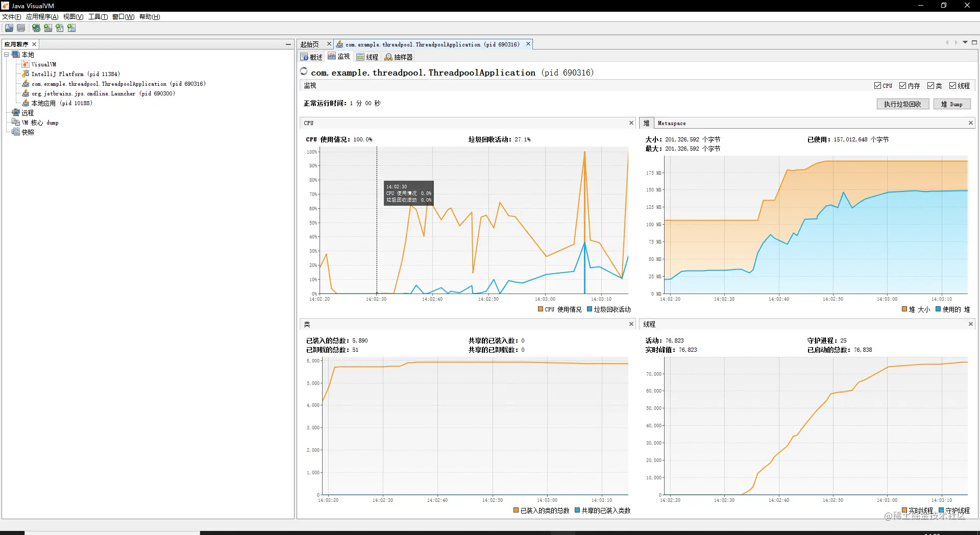Minimize the Applications side panel
Viewport: 980px width, 535px height.
(288, 44)
